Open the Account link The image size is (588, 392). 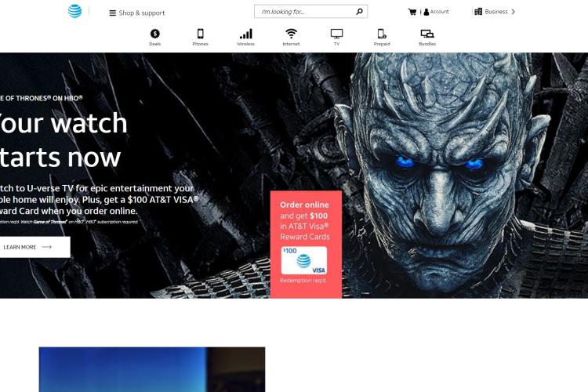436,12
